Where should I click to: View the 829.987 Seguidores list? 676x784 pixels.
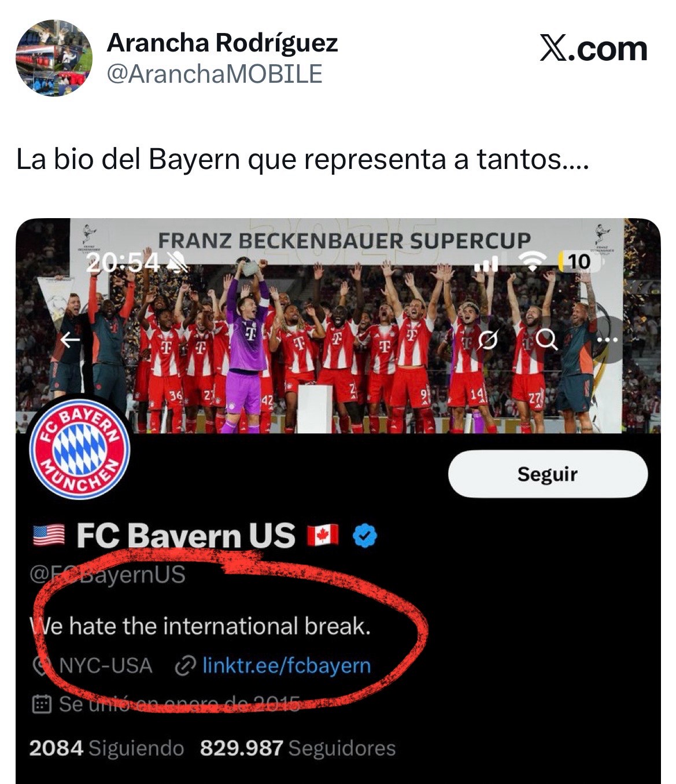298,748
